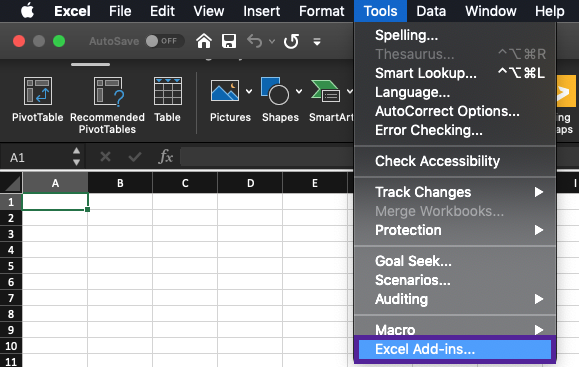Image resolution: width=579 pixels, height=367 pixels.
Task: Click the Home icon in toolbar
Action: tap(204, 41)
